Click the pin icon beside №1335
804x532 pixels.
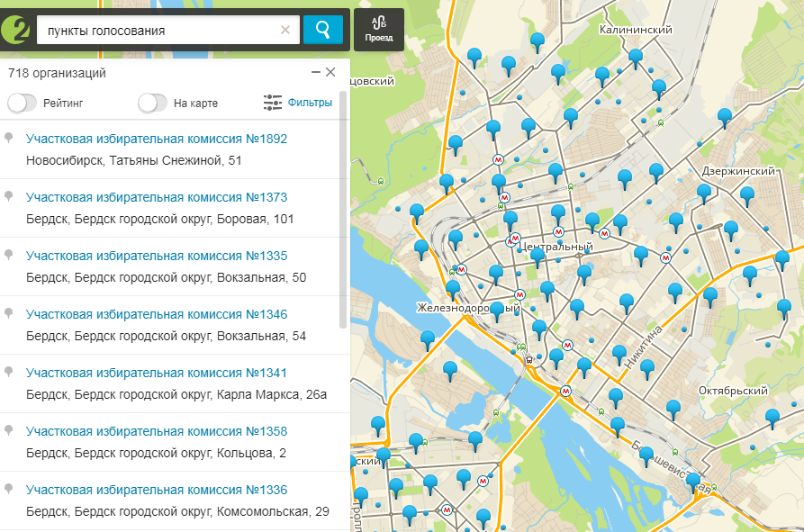(8, 255)
